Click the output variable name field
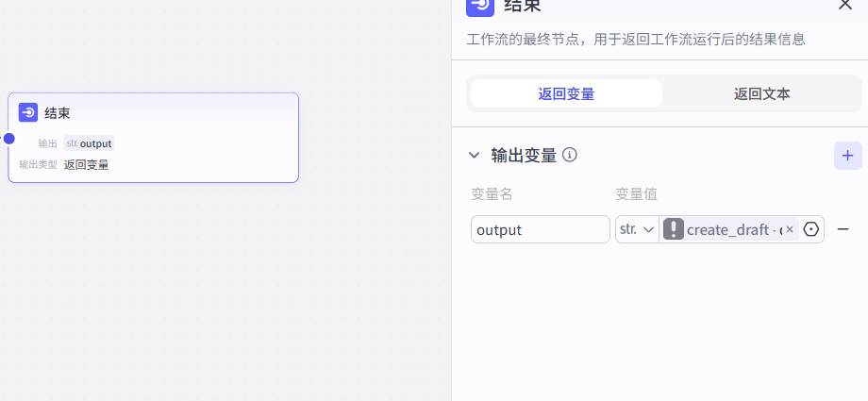This screenshot has width=868, height=401. 541,229
